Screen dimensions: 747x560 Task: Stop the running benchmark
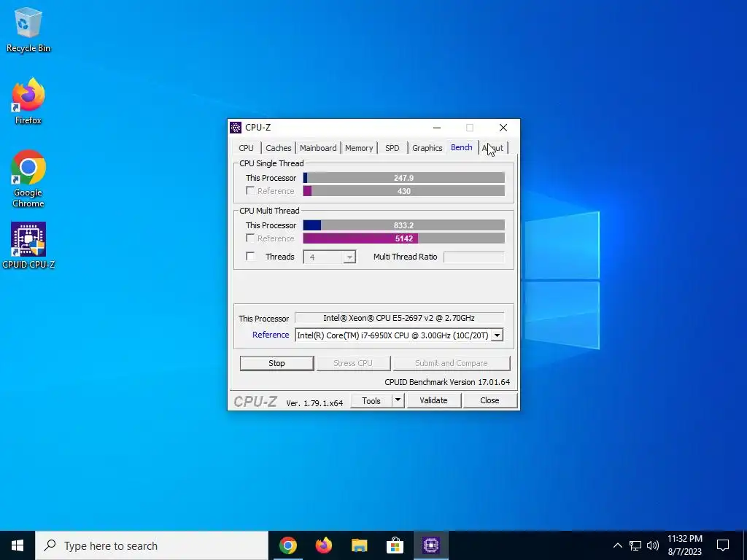click(x=276, y=363)
